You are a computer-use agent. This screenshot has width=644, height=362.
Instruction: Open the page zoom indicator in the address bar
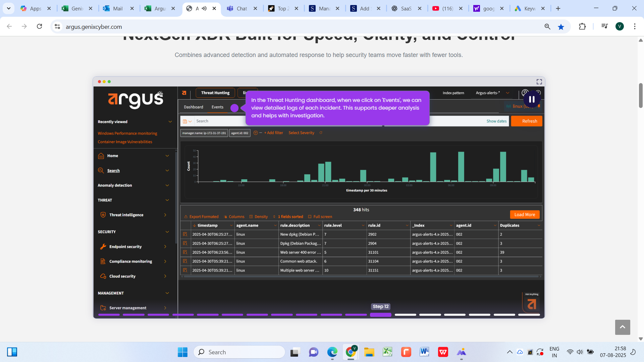click(547, 27)
